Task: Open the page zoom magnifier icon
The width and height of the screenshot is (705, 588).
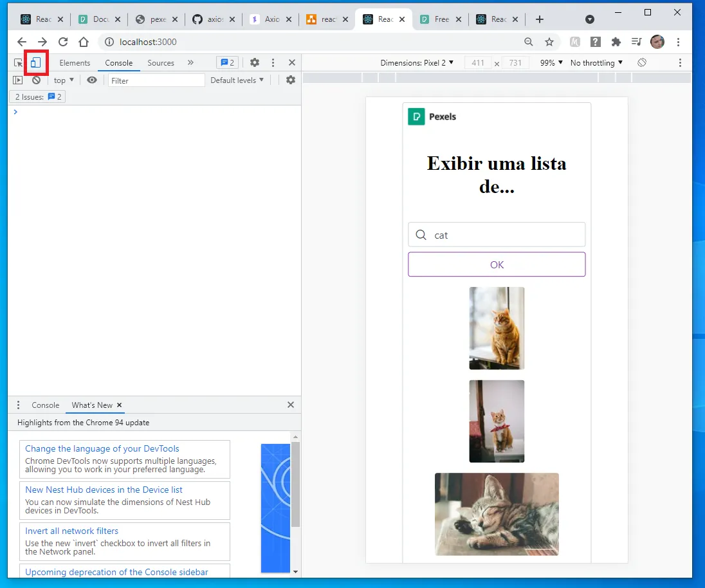Action: [x=529, y=42]
